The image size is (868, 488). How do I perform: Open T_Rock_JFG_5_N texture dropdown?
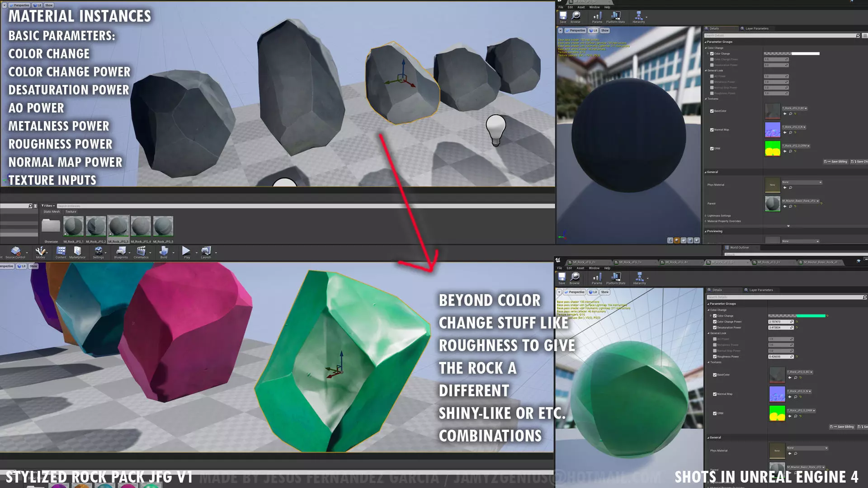click(799, 391)
